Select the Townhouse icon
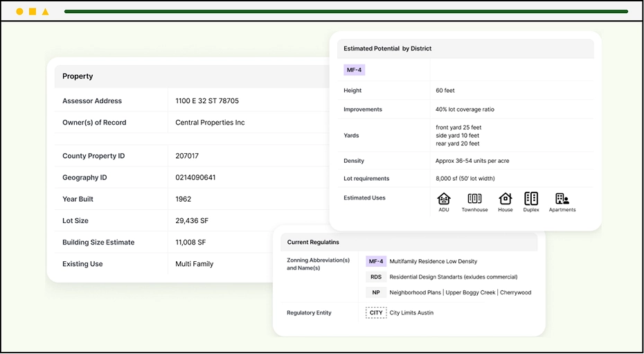The height and width of the screenshot is (354, 644). tap(474, 199)
